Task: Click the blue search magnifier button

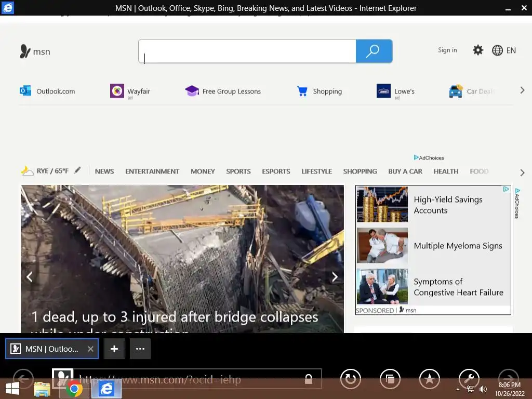Action: pos(374,51)
